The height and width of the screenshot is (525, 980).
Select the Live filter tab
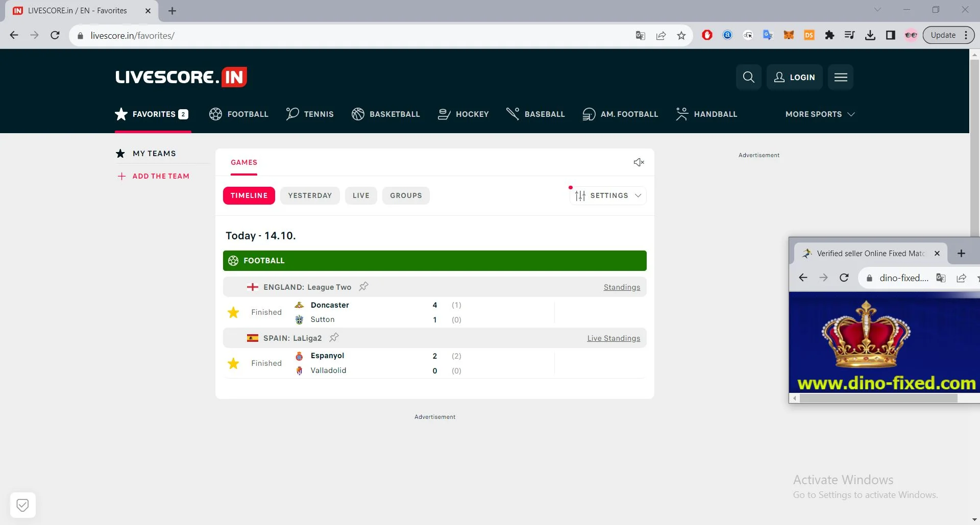(x=361, y=195)
